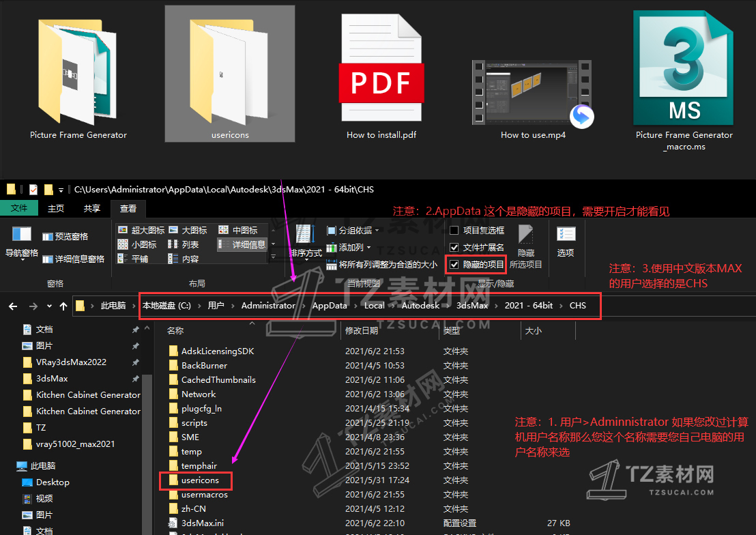Viewport: 756px width, 535px height.
Task: Click the Navigation pane (导航窗格) icon
Action: (x=22, y=234)
